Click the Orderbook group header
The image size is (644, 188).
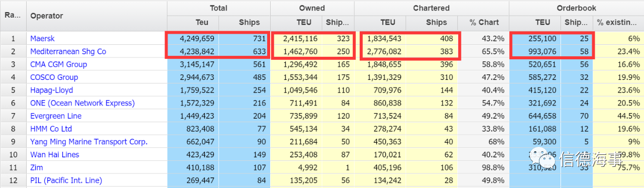(x=576, y=8)
